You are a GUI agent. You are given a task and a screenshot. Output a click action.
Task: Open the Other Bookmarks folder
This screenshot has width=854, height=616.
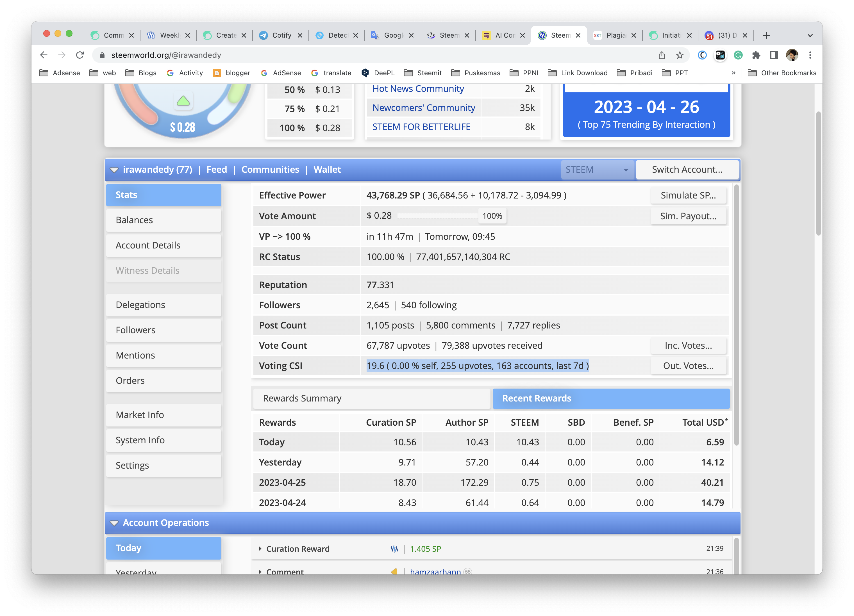coord(782,73)
